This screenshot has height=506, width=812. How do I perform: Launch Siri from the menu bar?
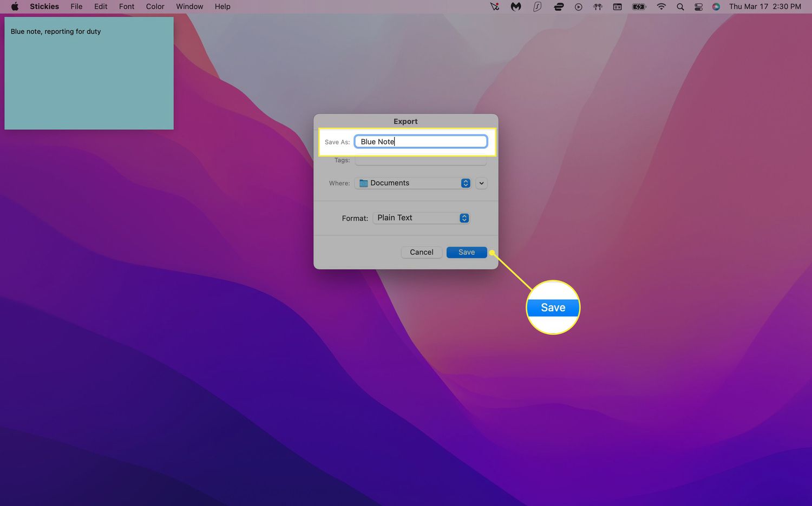(716, 6)
